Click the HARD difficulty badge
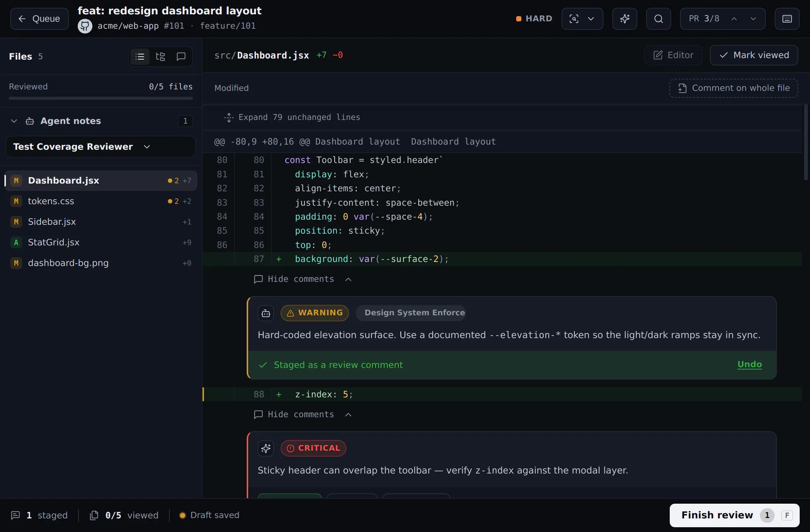 click(x=534, y=19)
